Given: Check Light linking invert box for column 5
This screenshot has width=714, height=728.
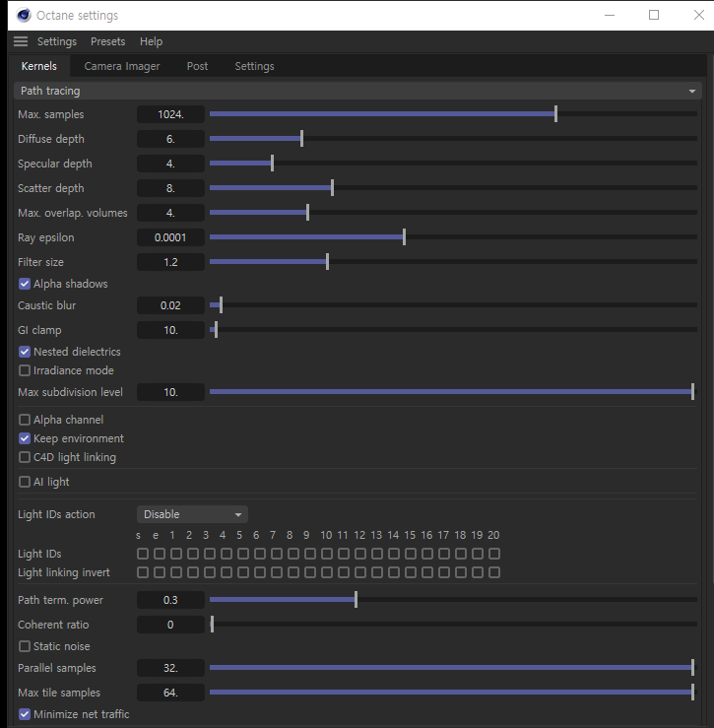Looking at the screenshot, I should 243,572.
